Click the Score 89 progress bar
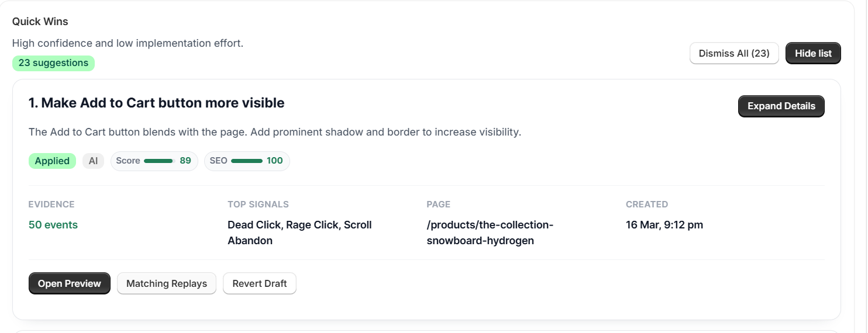This screenshot has width=868, height=333. click(159, 161)
